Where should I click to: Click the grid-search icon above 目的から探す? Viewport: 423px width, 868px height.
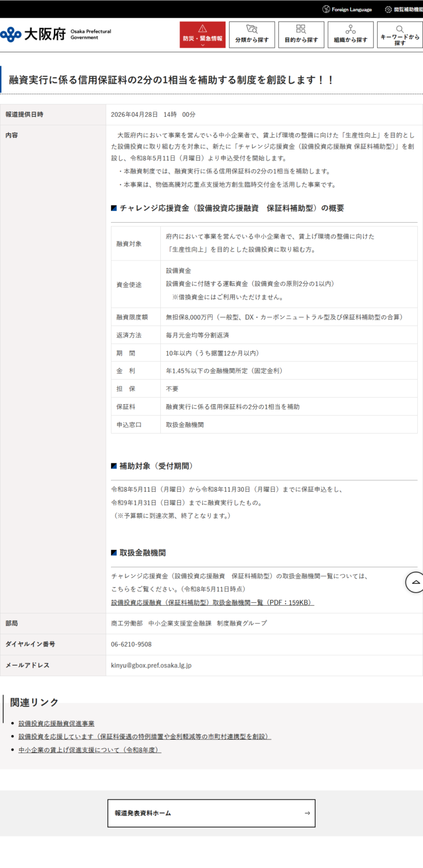(x=301, y=29)
